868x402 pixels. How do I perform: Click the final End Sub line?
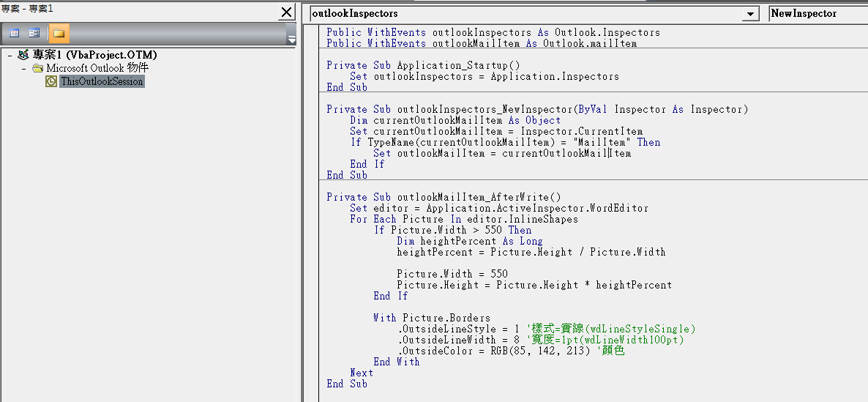pos(347,384)
